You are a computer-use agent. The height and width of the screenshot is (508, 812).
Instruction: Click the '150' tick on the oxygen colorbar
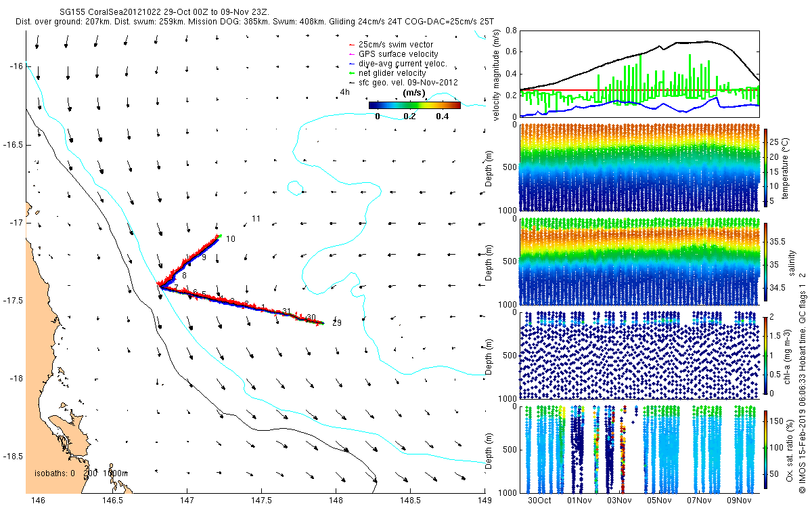click(777, 420)
